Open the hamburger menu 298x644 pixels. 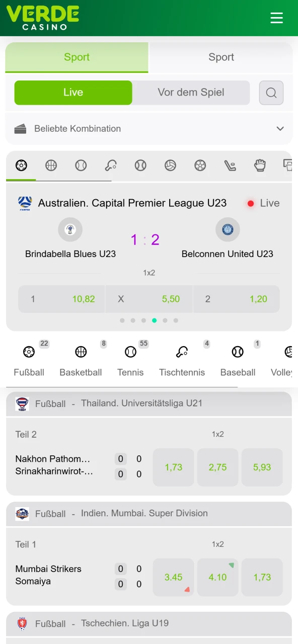276,18
